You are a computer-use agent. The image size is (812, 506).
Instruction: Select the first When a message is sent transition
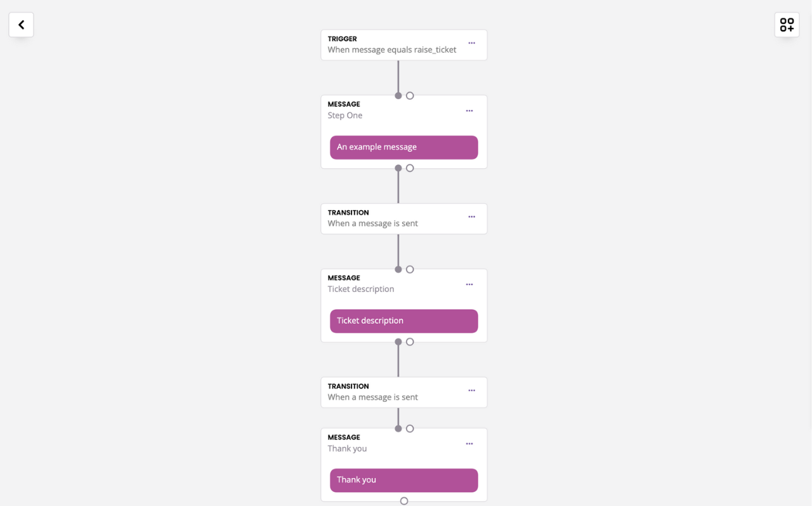pyautogui.click(x=404, y=219)
